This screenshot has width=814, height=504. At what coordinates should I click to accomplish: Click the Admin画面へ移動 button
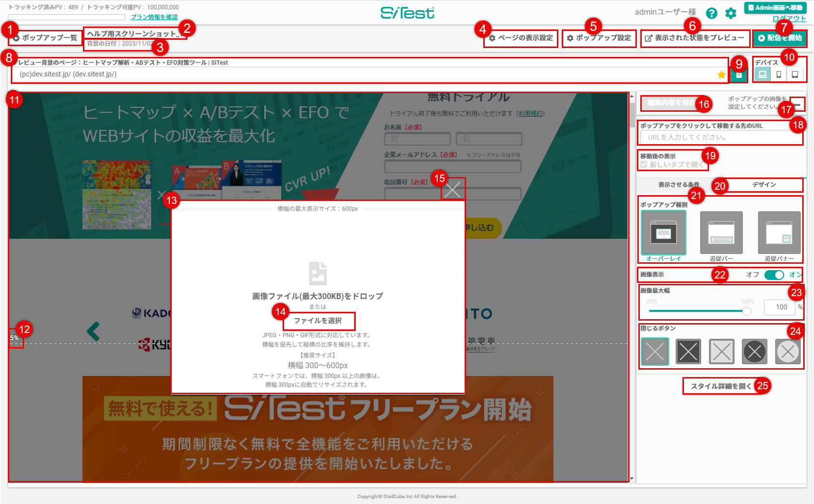click(775, 8)
